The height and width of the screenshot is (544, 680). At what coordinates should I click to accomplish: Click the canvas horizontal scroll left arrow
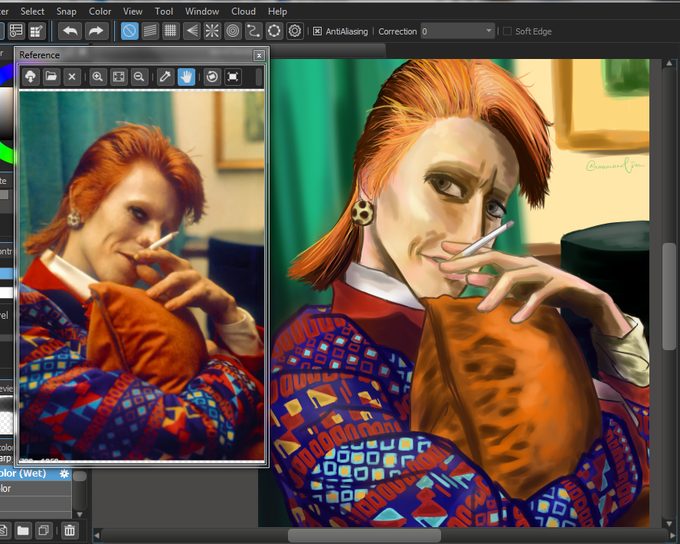click(97, 536)
